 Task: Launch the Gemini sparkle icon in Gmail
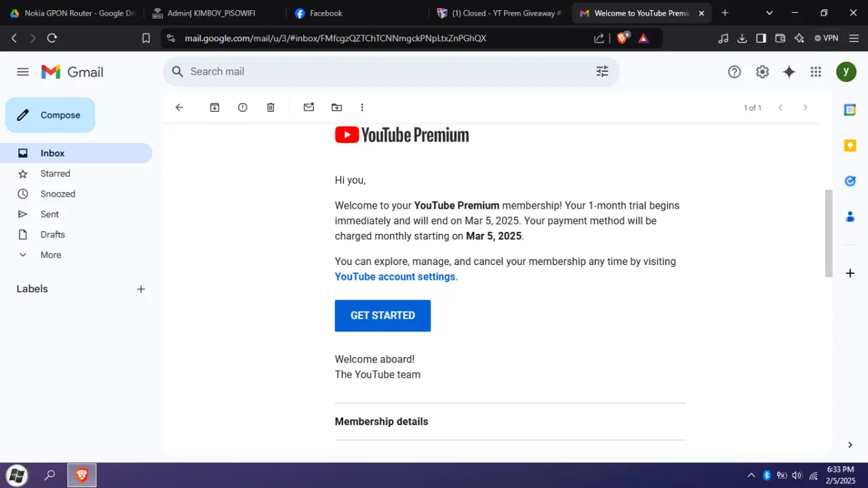pyautogui.click(x=789, y=72)
